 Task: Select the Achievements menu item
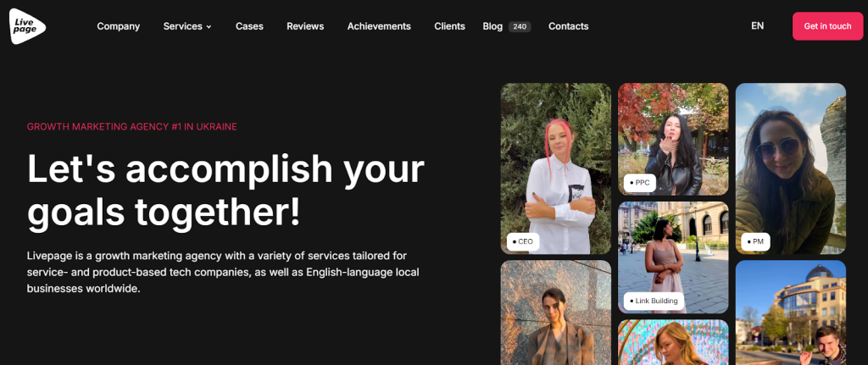click(379, 26)
